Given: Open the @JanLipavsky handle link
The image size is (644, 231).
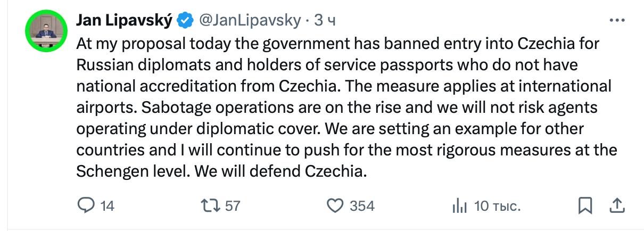Looking at the screenshot, I should pos(250,21).
